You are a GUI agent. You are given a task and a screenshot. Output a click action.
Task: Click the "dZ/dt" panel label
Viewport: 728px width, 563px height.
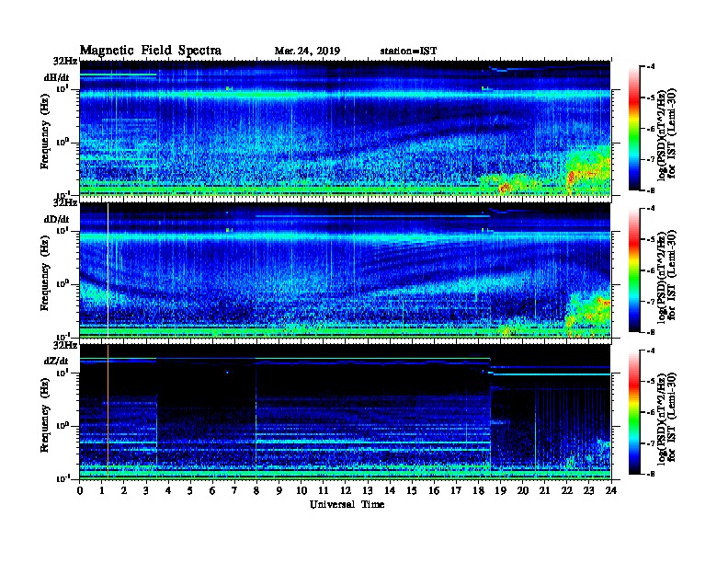(56, 361)
